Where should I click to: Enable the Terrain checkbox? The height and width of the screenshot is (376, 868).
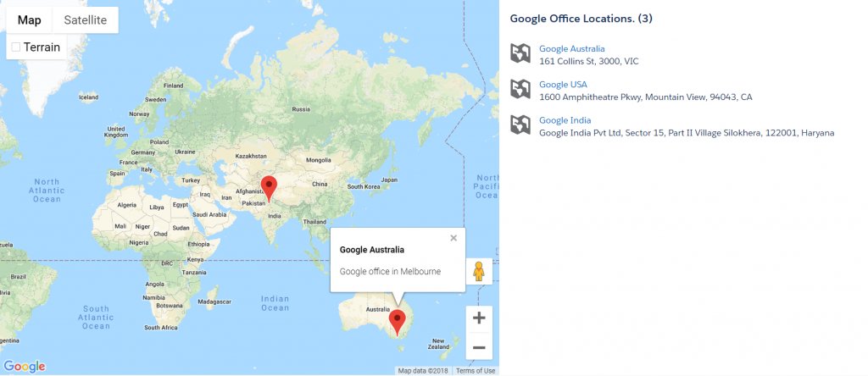[x=16, y=47]
